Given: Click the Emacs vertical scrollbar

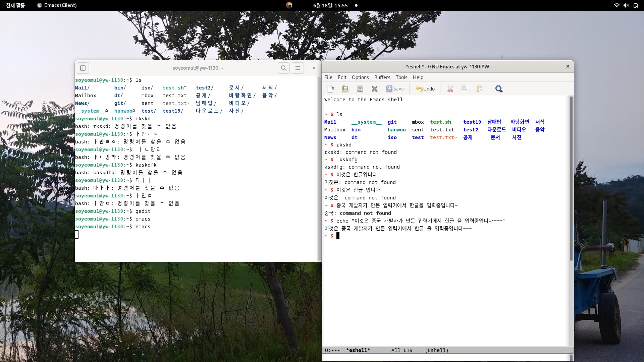Looking at the screenshot, I should pos(571,178).
